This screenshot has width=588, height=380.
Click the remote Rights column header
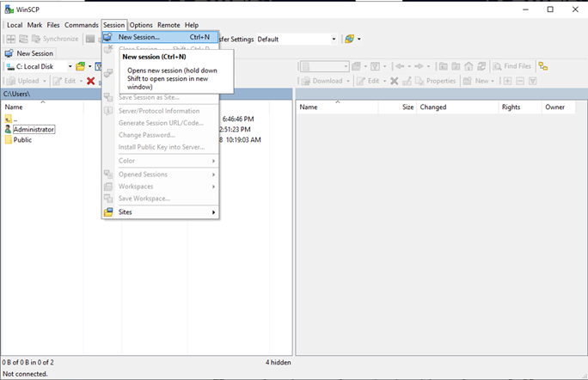[520, 107]
